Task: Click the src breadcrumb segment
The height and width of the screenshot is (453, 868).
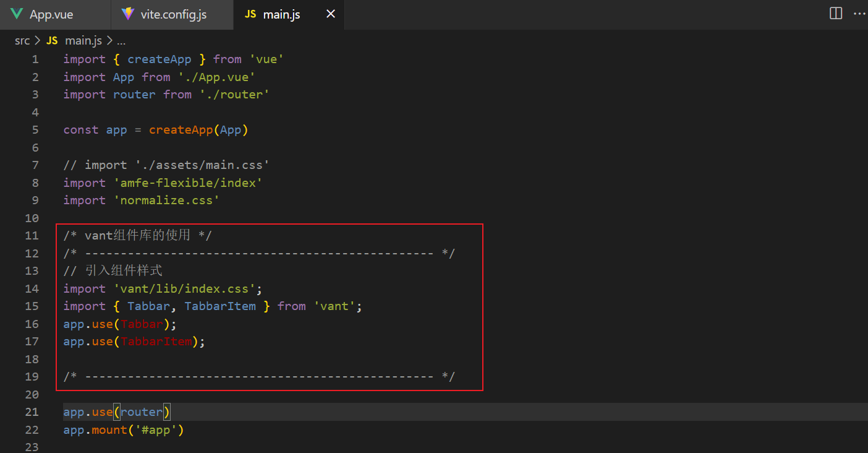Action: [x=22, y=41]
